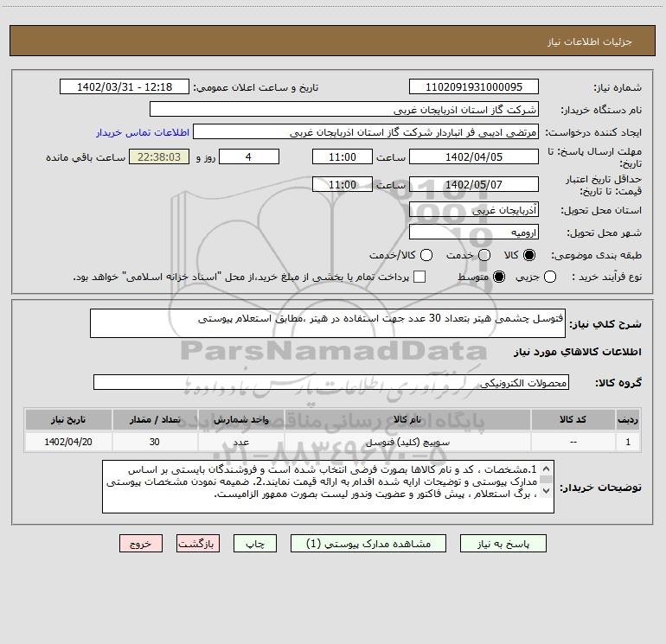The image size is (666, 644).
Task: Click the product group field محصولات الکترونیکی
Action: pyautogui.click(x=331, y=382)
